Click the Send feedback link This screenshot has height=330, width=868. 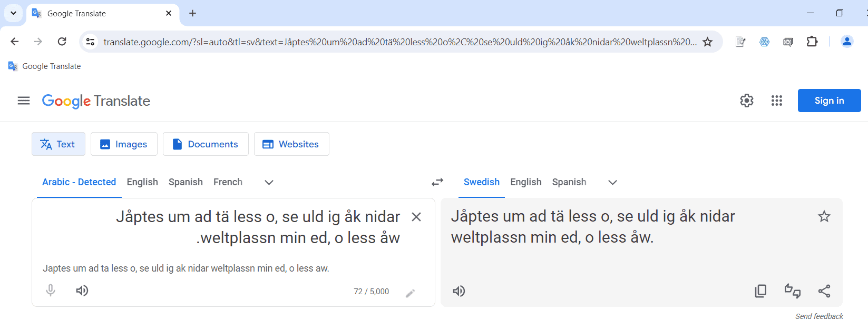tap(819, 316)
